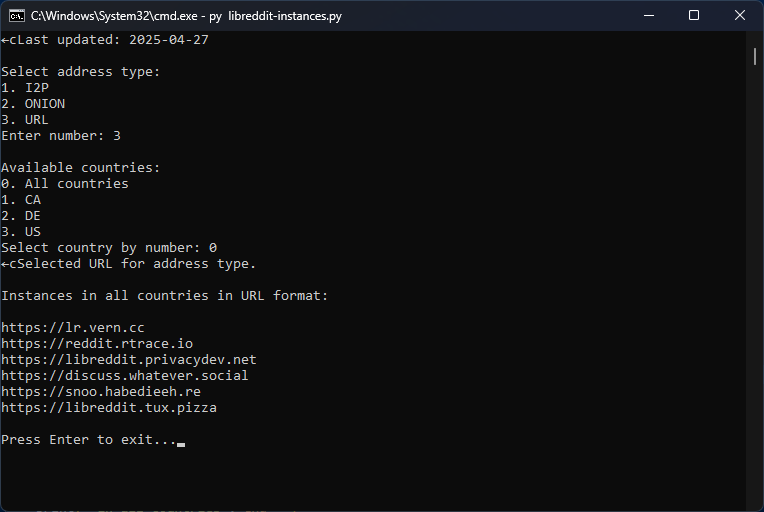The width and height of the screenshot is (764, 512).
Task: Click the '2. ONION' address type option
Action: (x=33, y=104)
